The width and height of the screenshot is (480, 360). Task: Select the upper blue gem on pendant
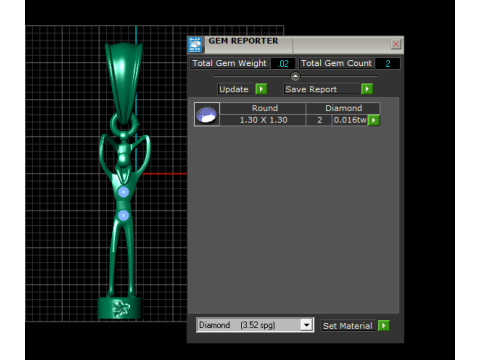[123, 192]
